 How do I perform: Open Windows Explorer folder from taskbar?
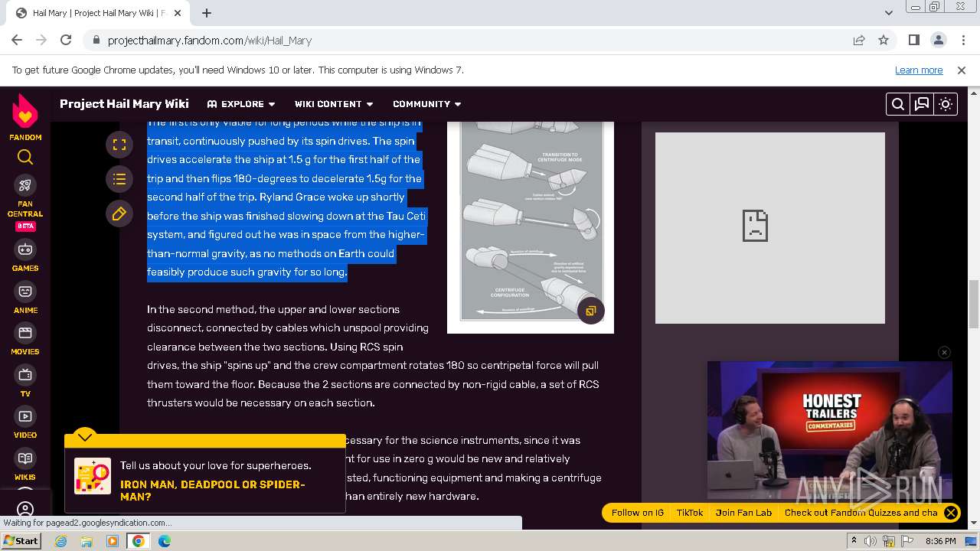(87, 541)
